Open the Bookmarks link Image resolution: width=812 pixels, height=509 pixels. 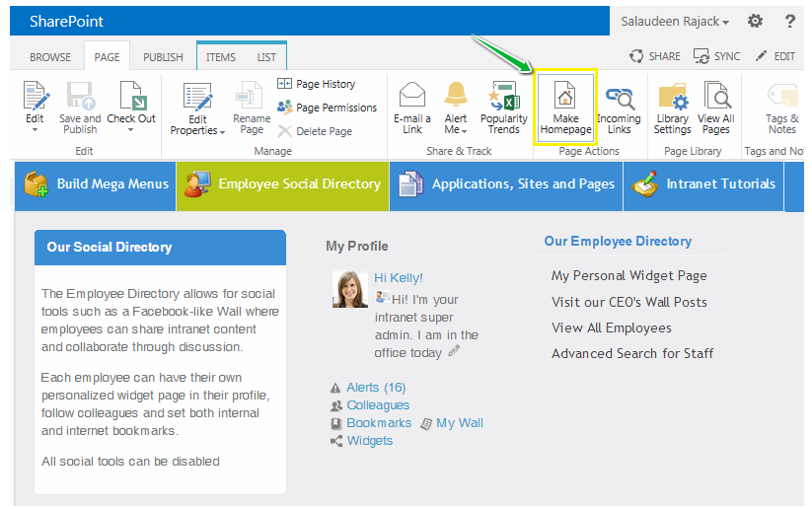pyautogui.click(x=379, y=423)
